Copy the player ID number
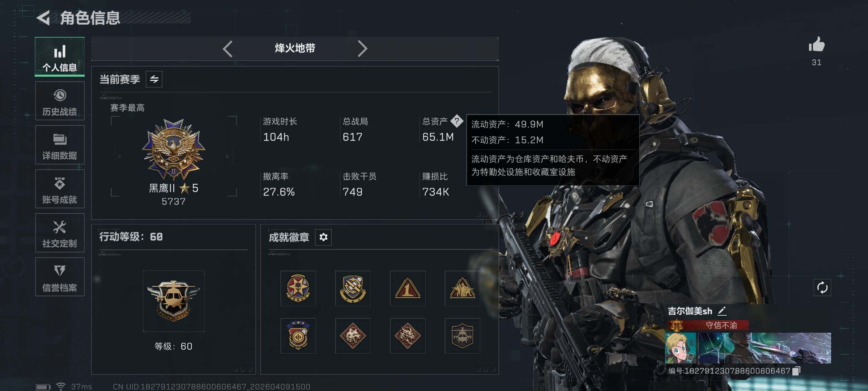Screen dimensions: 868x391 coord(796,371)
